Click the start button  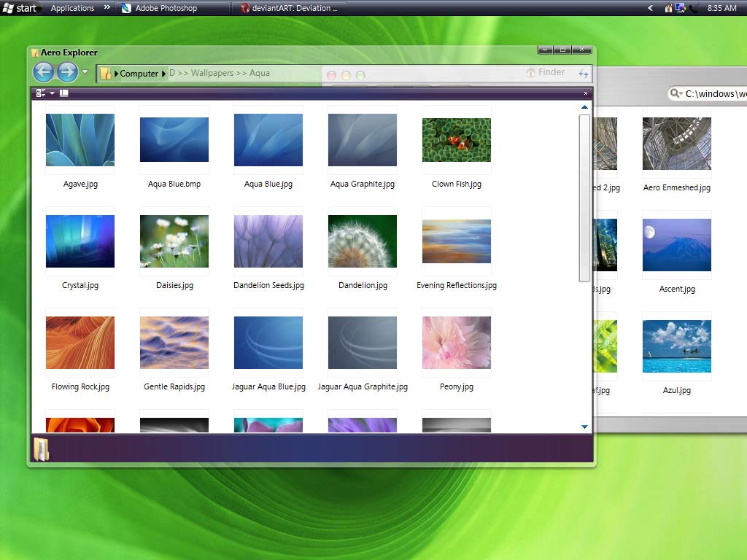tap(20, 8)
